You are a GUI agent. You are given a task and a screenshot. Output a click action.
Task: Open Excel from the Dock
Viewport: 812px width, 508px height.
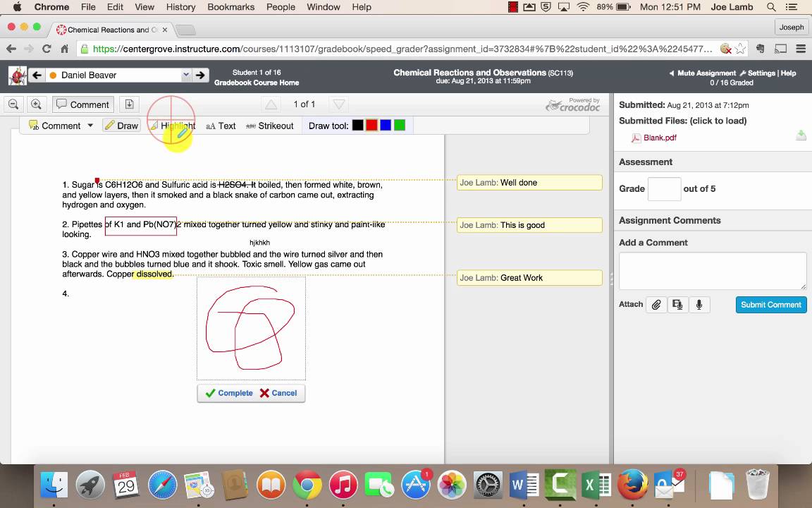coord(596,485)
